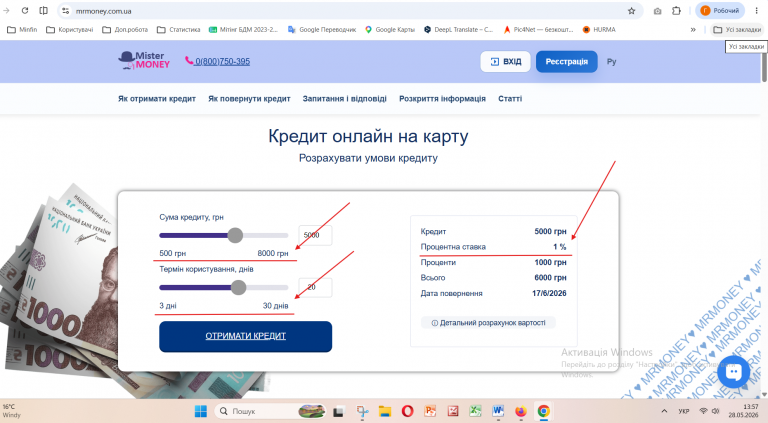Image resolution: width=768 pixels, height=423 pixels.
Task: Open Статті menu item
Action: click(510, 98)
